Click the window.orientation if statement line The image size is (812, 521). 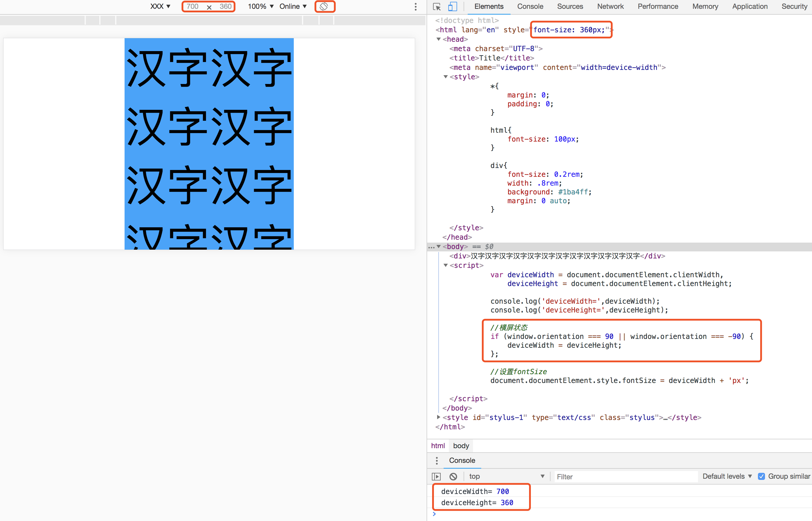coord(622,336)
